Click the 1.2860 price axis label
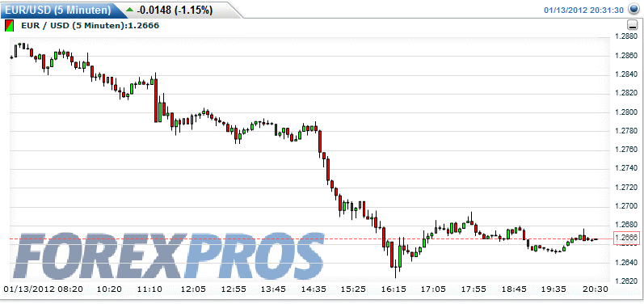This screenshot has height=304, width=644. point(626,55)
